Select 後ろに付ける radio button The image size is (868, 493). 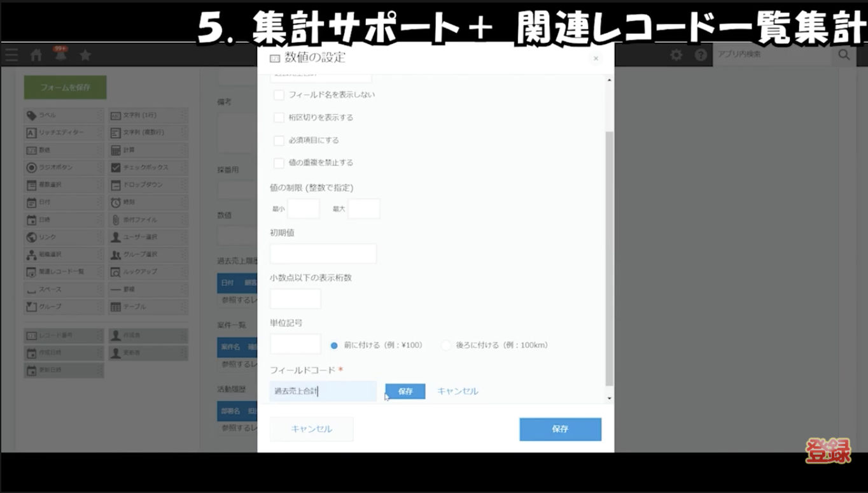pyautogui.click(x=445, y=345)
